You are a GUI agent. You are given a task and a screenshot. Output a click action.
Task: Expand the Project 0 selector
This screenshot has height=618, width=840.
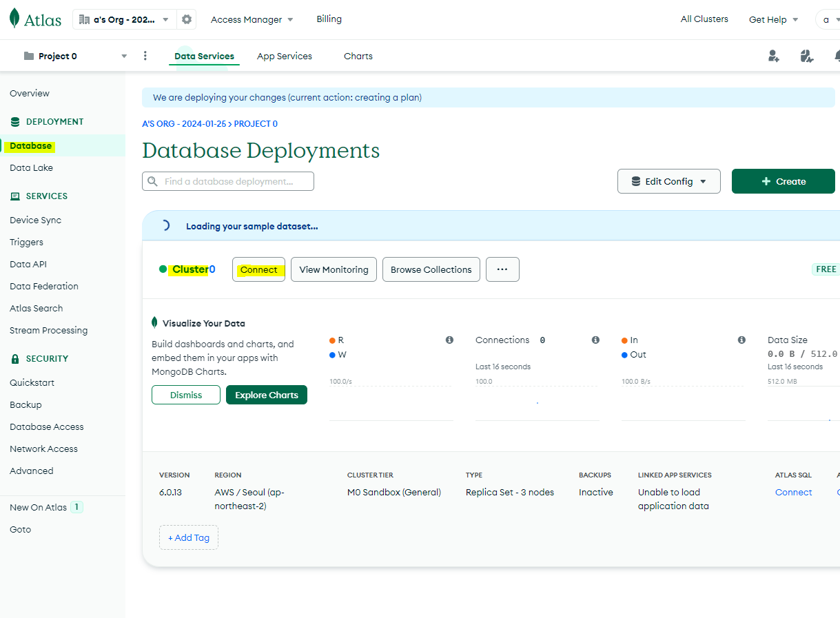(75, 56)
